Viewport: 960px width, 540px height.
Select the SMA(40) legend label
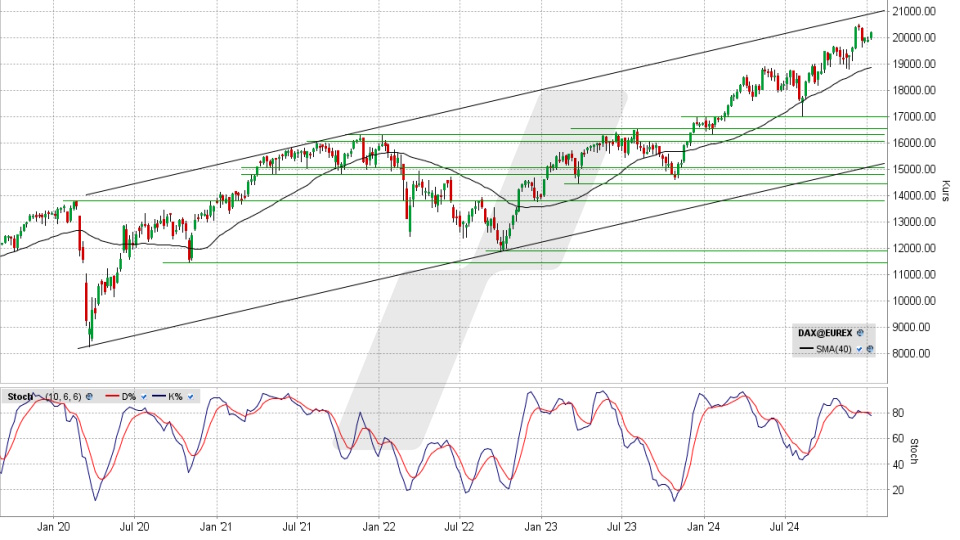pos(833,349)
